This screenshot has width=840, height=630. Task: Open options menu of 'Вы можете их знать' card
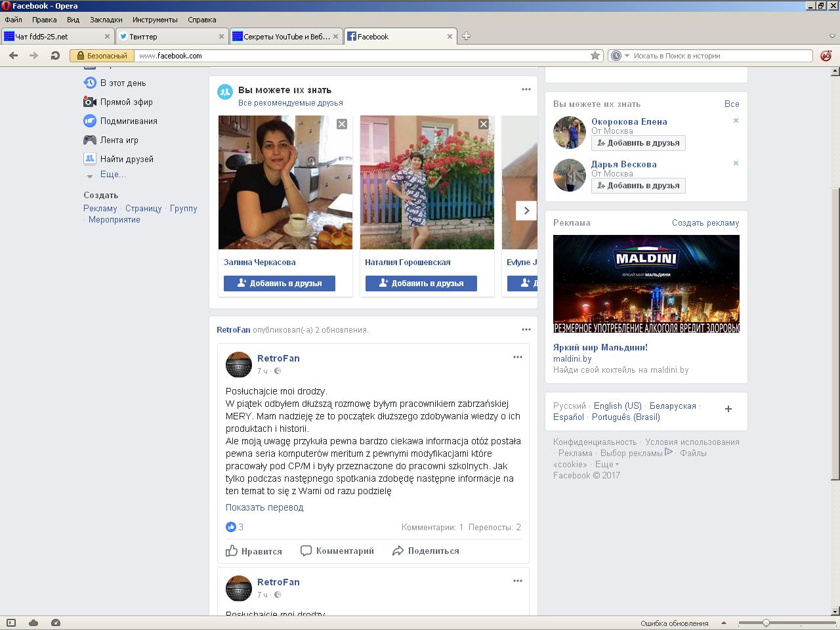pos(526,89)
